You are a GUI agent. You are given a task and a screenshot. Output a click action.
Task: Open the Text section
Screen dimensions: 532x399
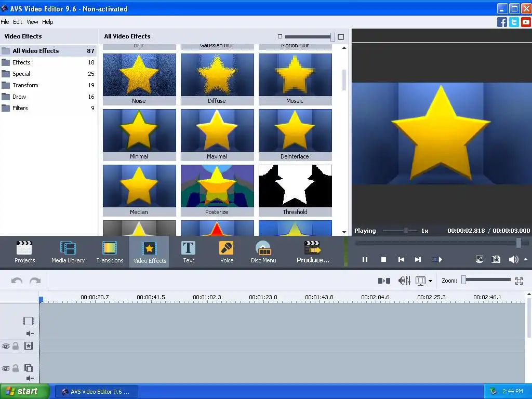click(x=188, y=252)
